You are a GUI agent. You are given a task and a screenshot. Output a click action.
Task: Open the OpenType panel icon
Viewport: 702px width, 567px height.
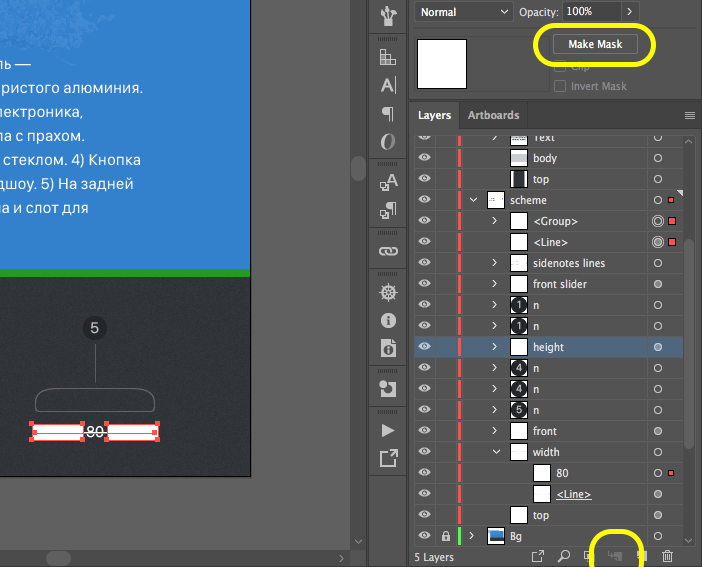[x=388, y=142]
